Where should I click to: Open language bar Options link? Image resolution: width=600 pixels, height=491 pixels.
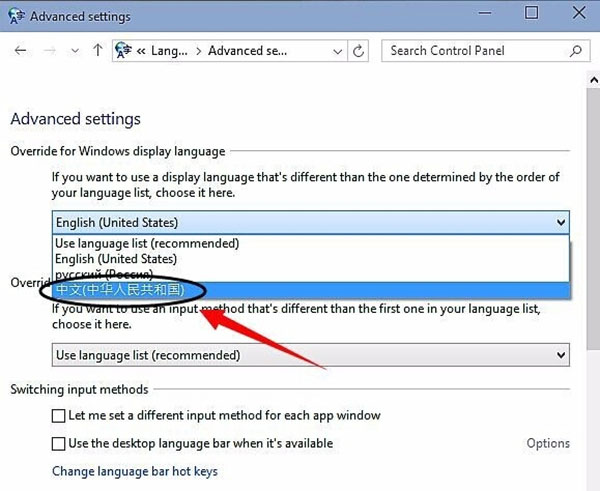tap(548, 443)
